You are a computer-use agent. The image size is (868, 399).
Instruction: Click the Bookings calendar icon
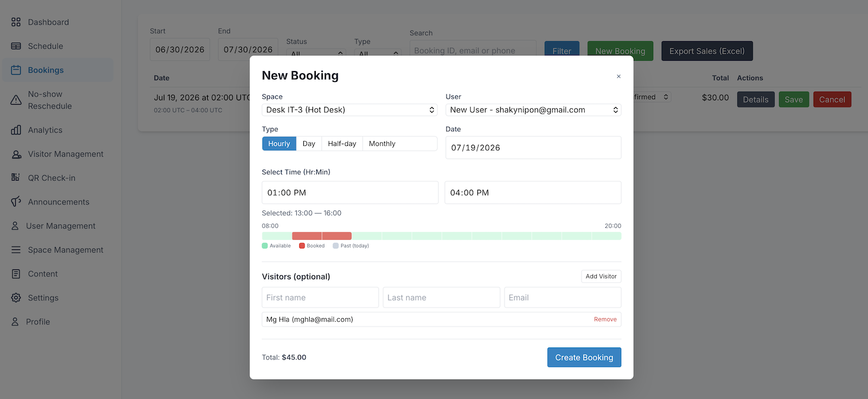16,70
